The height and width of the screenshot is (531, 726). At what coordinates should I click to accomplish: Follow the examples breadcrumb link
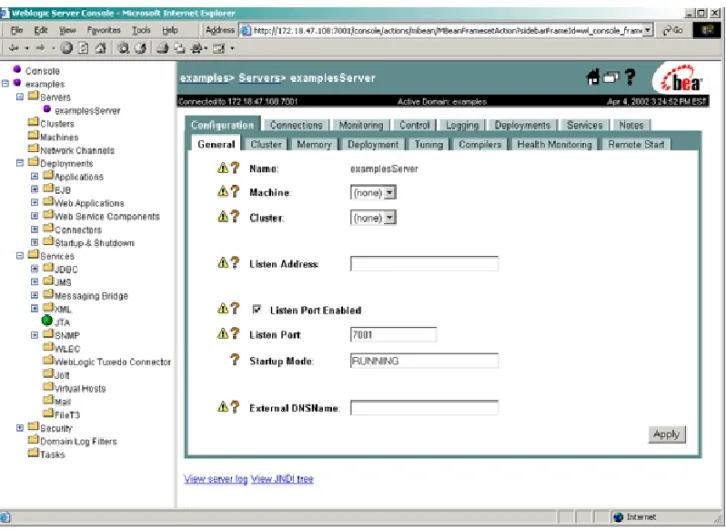pos(204,78)
